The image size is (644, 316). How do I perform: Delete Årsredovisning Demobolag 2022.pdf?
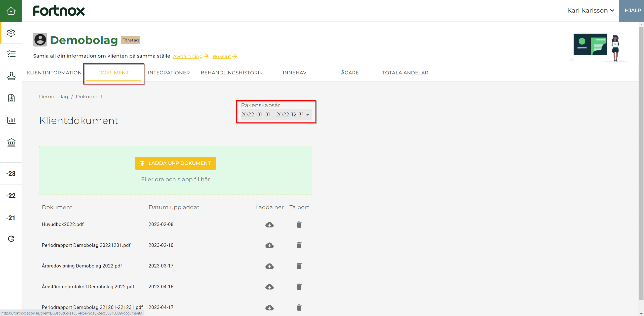click(299, 266)
